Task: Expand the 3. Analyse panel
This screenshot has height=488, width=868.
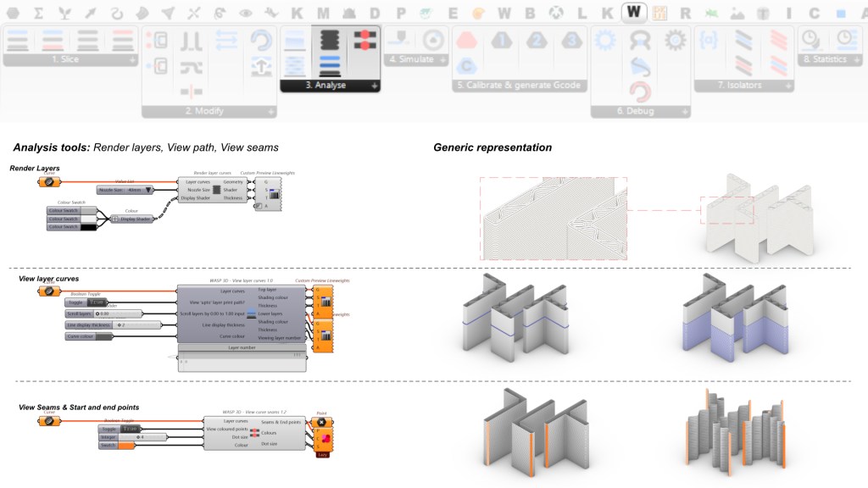Action: point(374,86)
